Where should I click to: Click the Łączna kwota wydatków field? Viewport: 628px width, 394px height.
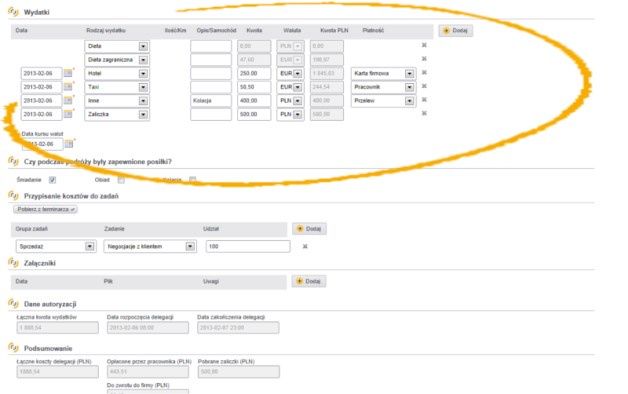[x=58, y=328]
